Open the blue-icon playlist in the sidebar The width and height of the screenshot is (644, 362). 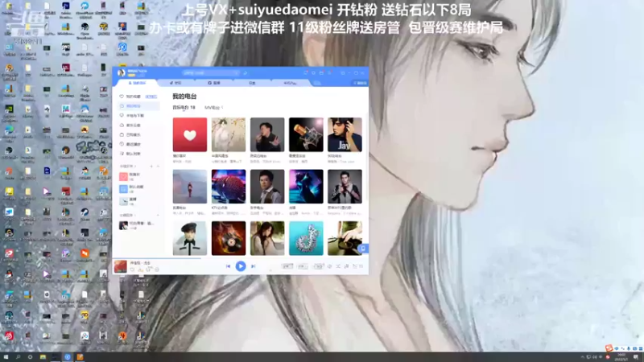coord(138,189)
